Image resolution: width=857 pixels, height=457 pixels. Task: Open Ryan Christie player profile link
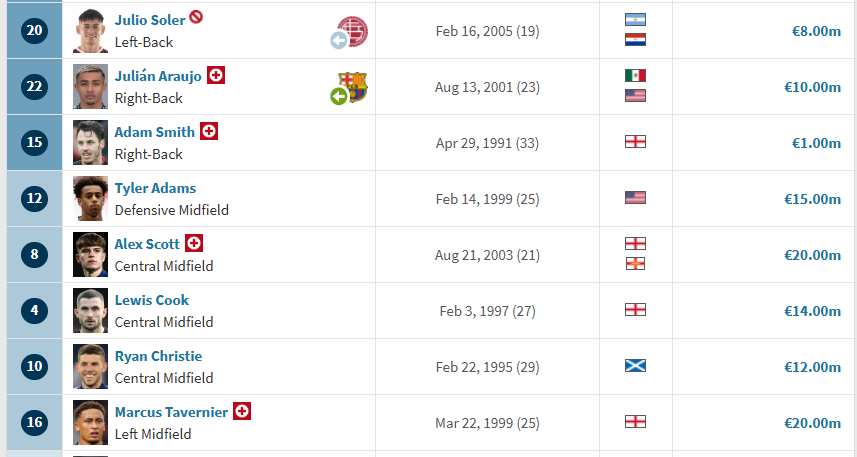tap(158, 356)
